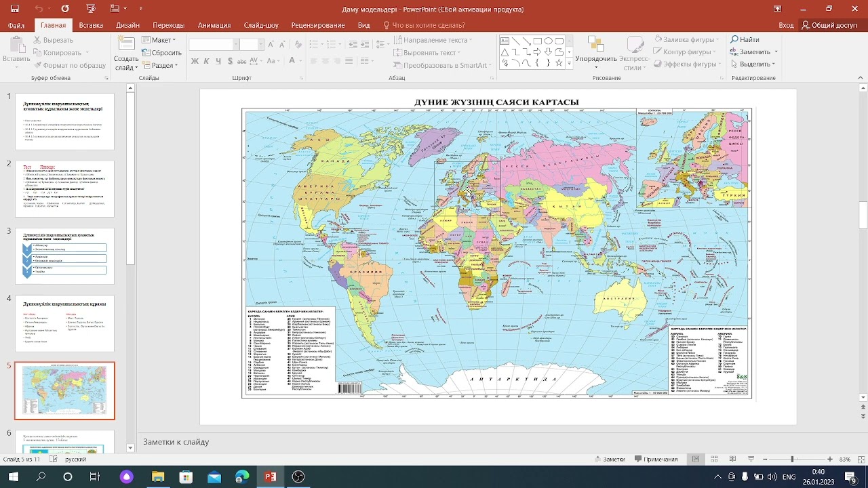
Task: Open the Transitions (Переходы) tab
Action: (x=169, y=25)
